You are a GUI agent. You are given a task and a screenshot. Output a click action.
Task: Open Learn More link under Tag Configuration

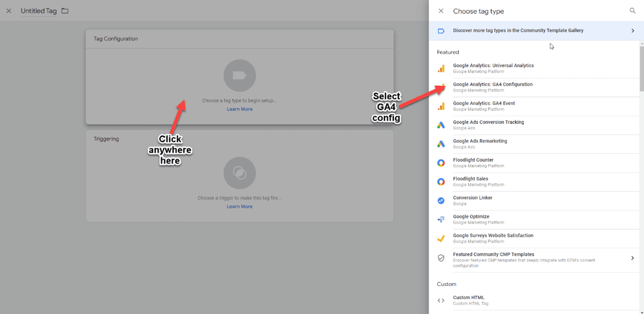pos(239,109)
